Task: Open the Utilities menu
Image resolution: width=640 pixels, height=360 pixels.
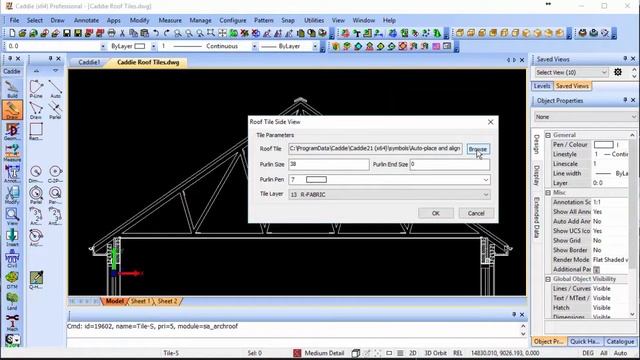Action: pos(313,20)
